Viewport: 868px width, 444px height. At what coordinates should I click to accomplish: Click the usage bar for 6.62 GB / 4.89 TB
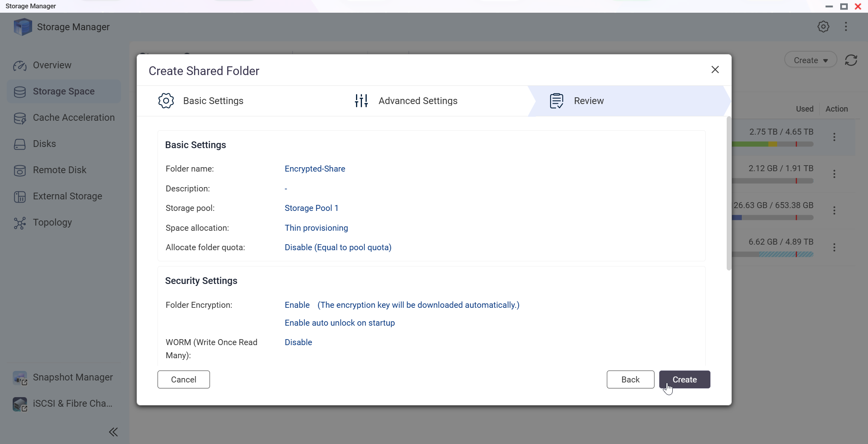pyautogui.click(x=772, y=255)
